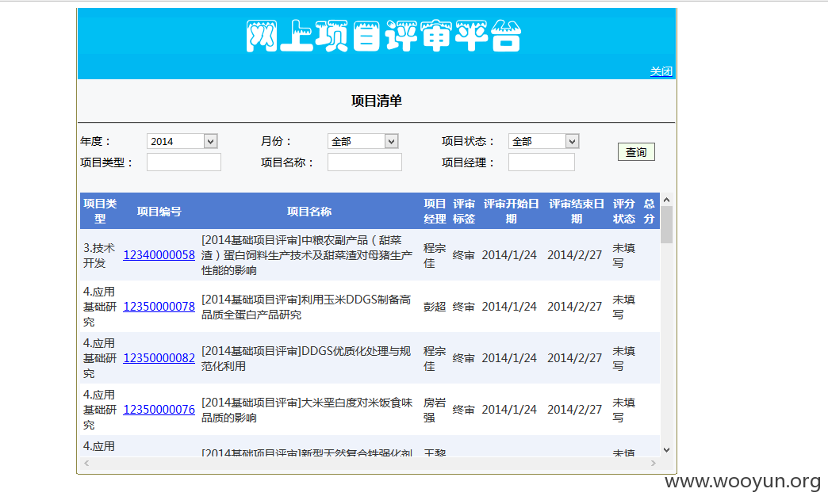Click the 查询 button
Screen dimensions: 828x504
coord(636,152)
